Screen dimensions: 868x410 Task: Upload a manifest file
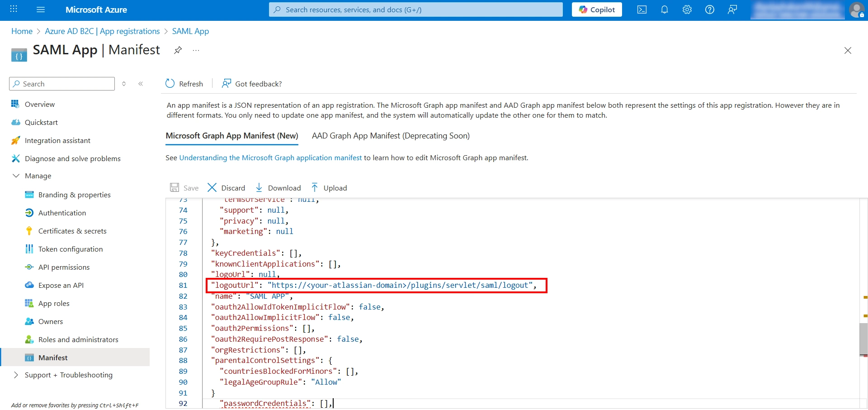pyautogui.click(x=329, y=188)
